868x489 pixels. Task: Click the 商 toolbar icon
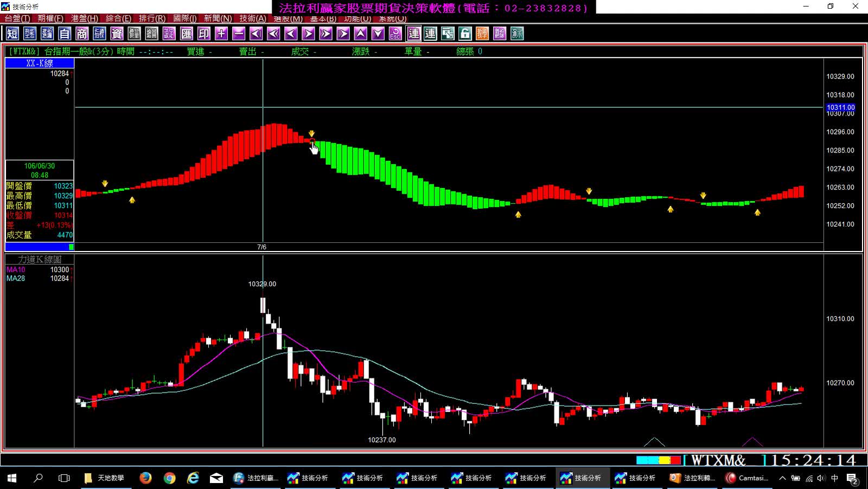point(82,34)
